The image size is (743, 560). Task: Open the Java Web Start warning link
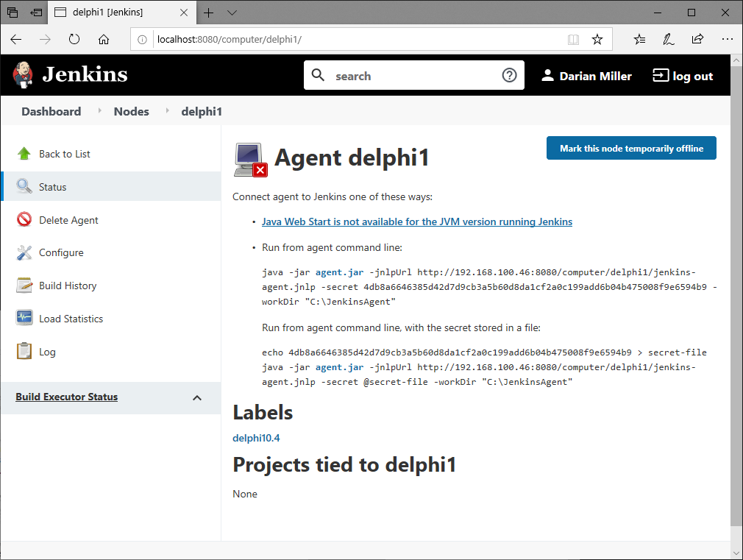point(417,221)
